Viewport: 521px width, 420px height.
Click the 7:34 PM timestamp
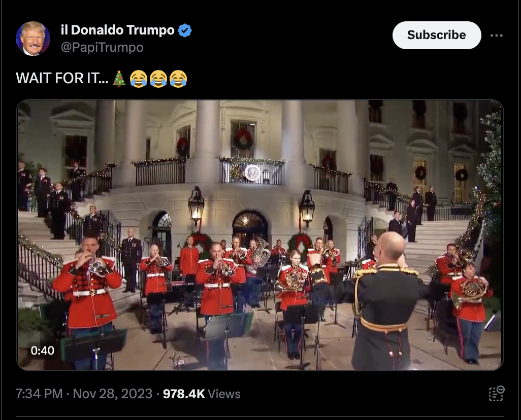pyautogui.click(x=39, y=394)
